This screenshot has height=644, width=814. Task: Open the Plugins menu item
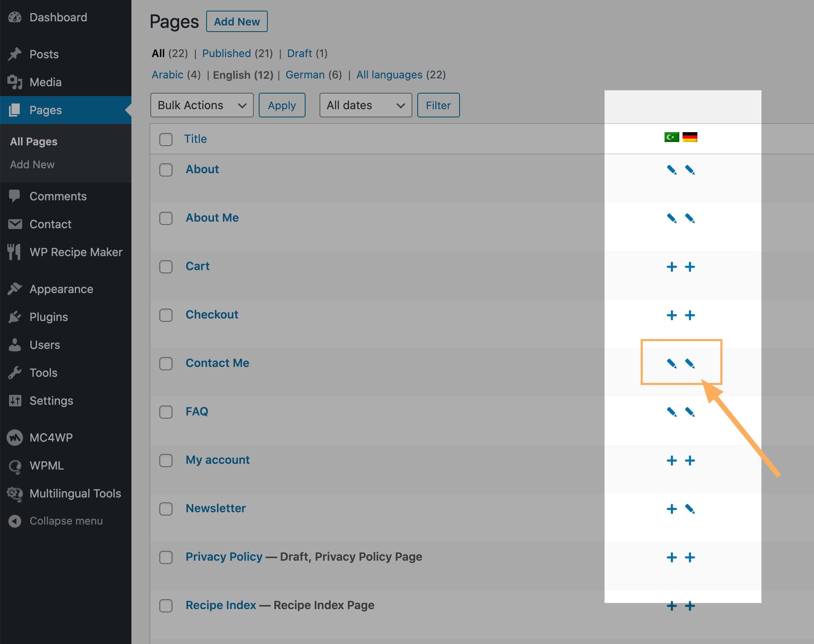[48, 317]
